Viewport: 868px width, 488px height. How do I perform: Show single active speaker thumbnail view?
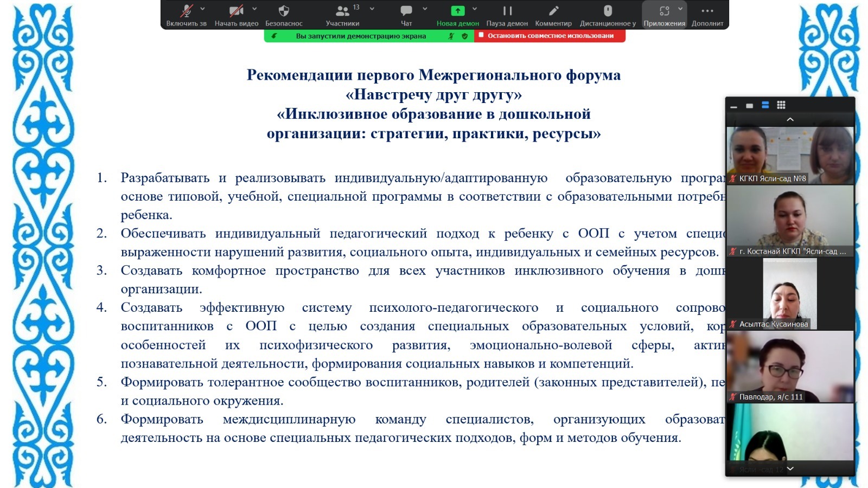[749, 106]
